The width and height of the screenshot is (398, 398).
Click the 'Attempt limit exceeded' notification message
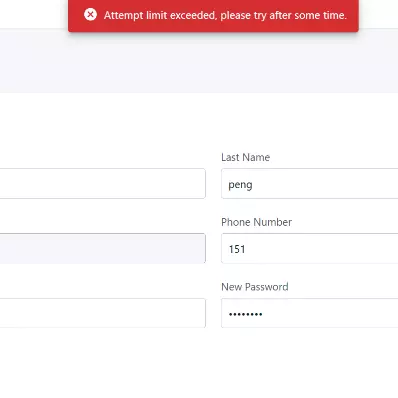(x=225, y=15)
